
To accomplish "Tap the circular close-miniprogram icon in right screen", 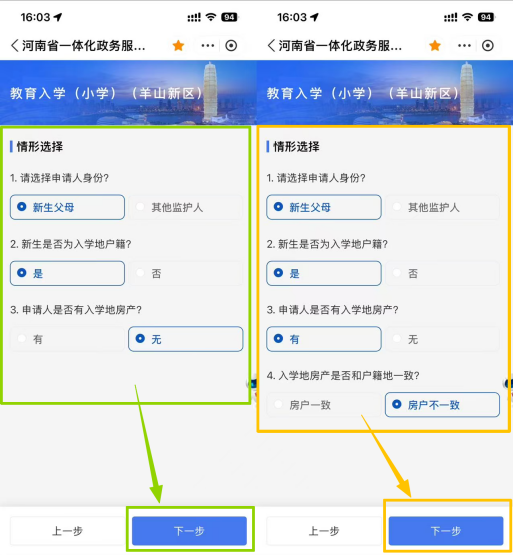I will click(x=488, y=46).
